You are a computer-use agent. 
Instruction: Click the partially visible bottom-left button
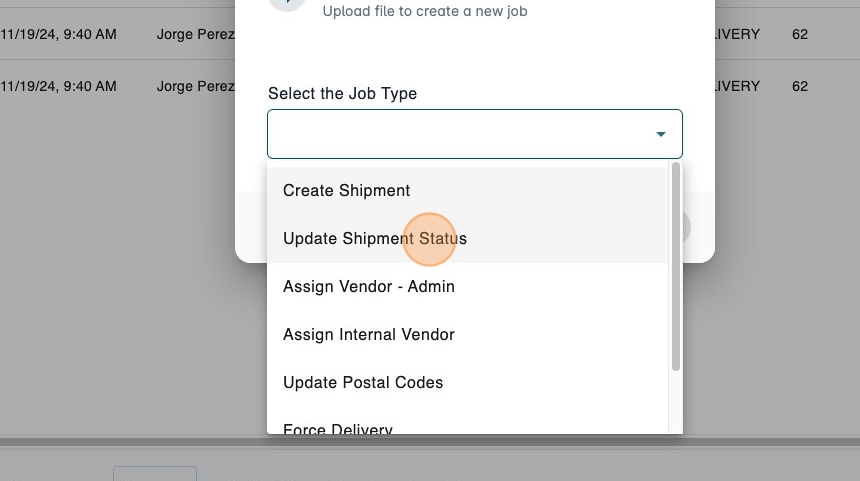tap(155, 474)
